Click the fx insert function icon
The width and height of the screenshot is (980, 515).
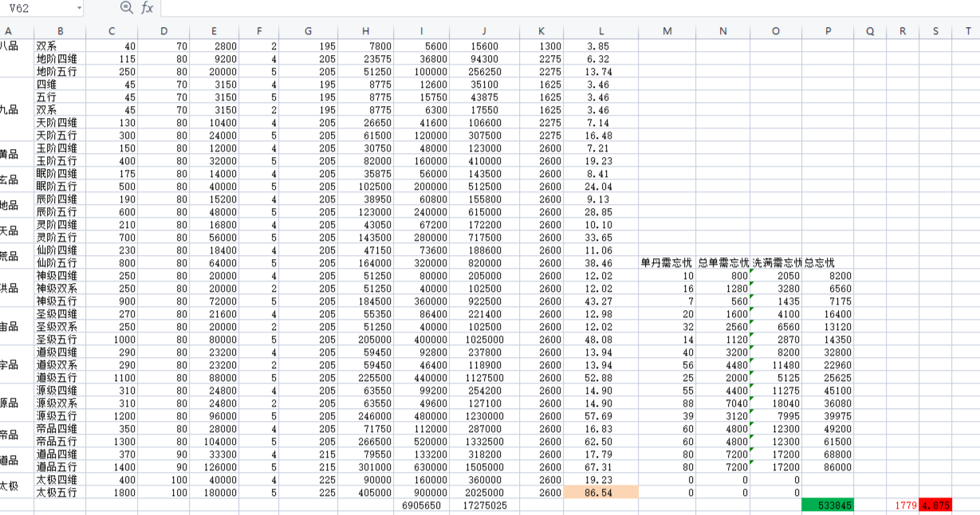pyautogui.click(x=147, y=8)
